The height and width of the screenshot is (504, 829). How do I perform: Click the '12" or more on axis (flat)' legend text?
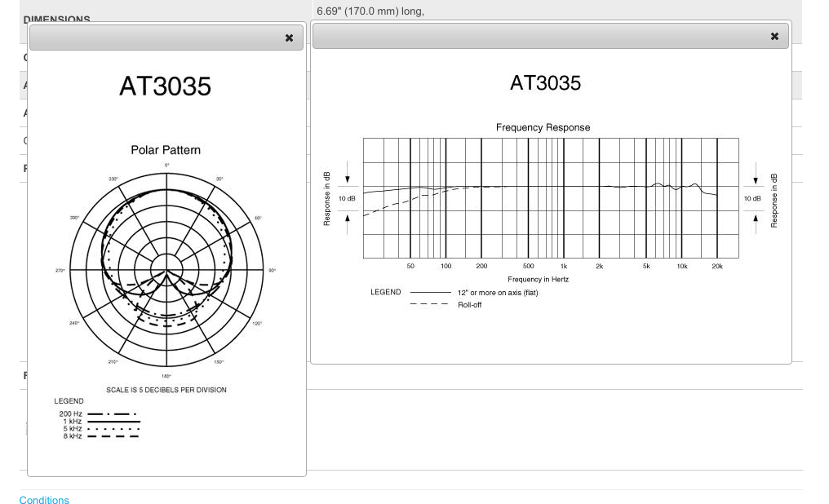[x=498, y=293]
